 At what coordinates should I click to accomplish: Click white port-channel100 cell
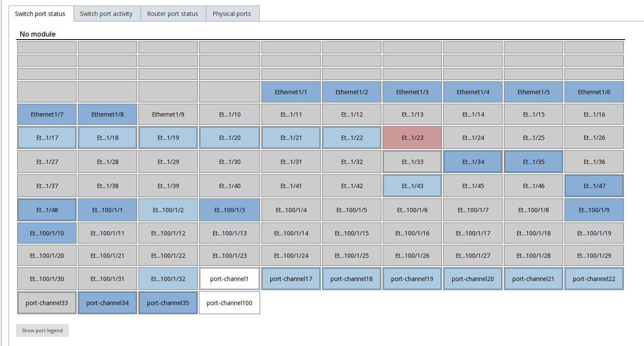[230, 303]
